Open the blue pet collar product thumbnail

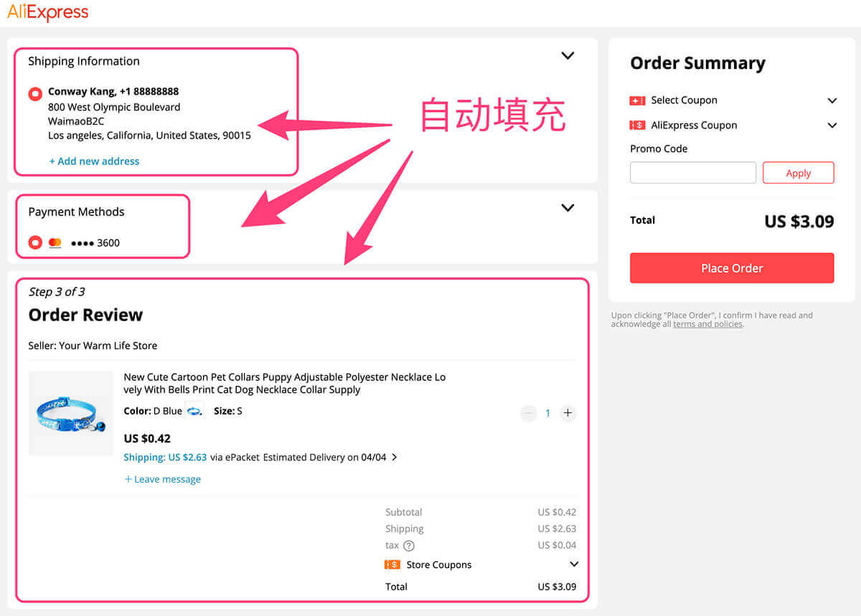[x=70, y=413]
